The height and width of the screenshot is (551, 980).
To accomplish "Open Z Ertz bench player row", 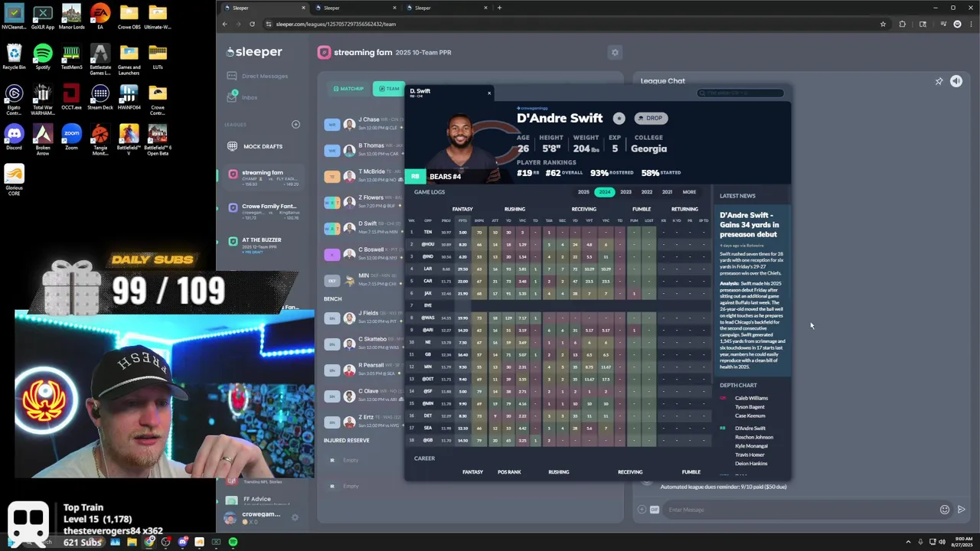I will [364, 422].
